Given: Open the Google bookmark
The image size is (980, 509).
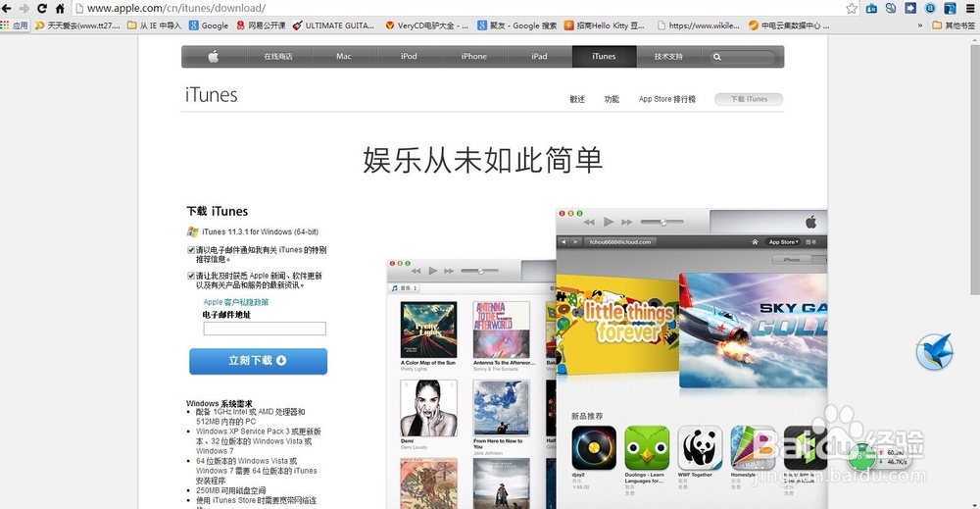Looking at the screenshot, I should pos(209,25).
